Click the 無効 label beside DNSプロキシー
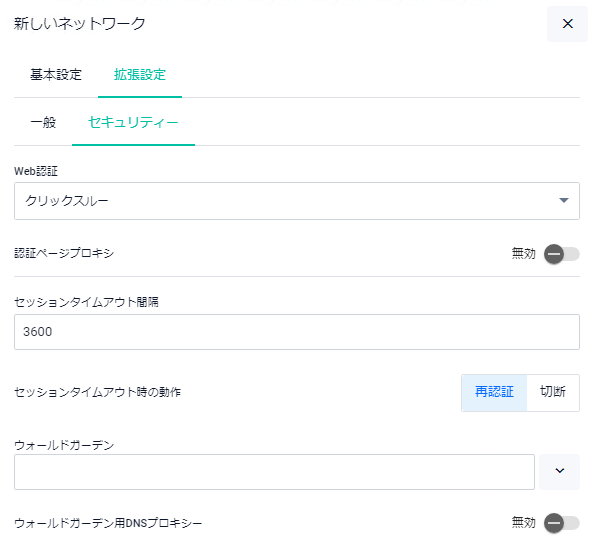 pyautogui.click(x=523, y=523)
